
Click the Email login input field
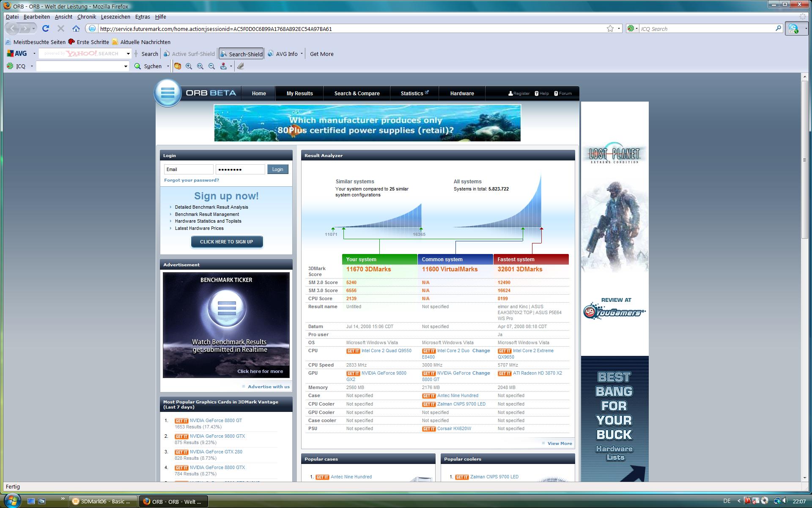189,169
